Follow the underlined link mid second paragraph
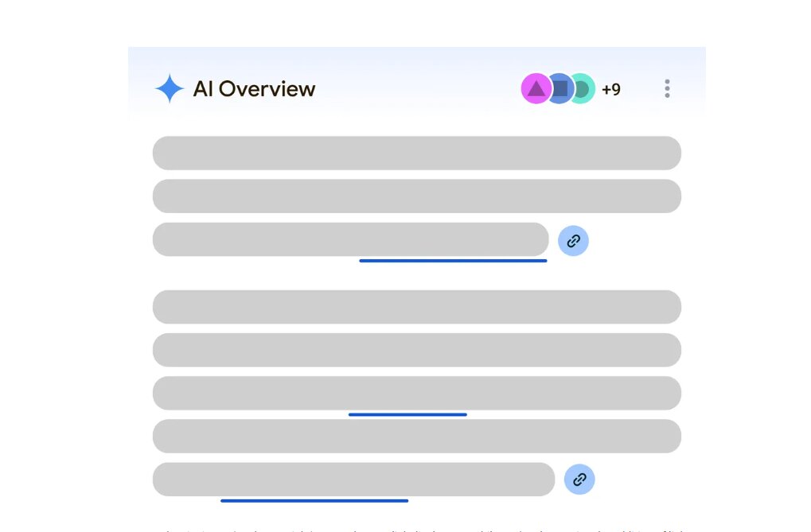Viewport: 811px width, 532px height. [x=407, y=414]
